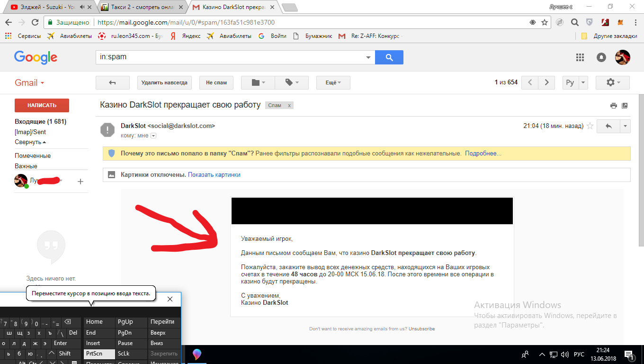Open the Windows Action Center notifications
The height and width of the screenshot is (364, 644).
point(629,354)
